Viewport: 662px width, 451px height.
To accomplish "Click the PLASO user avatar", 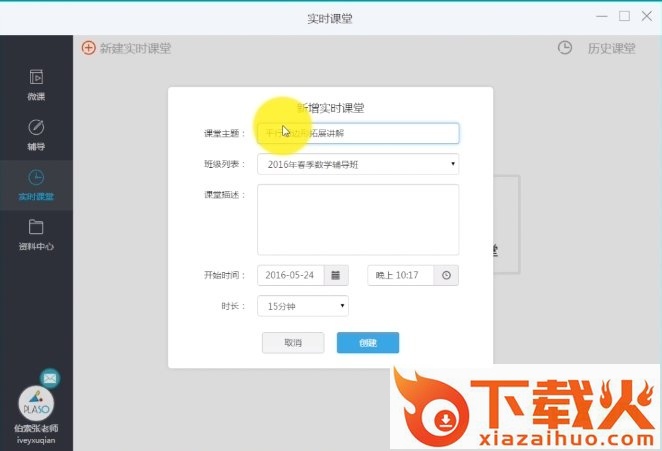I will pyautogui.click(x=36, y=403).
